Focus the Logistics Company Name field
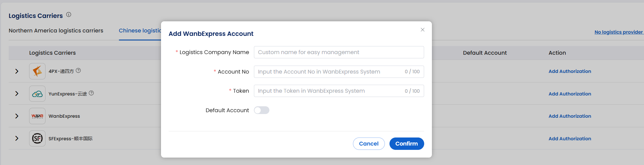Image resolution: width=644 pixels, height=165 pixels. click(x=338, y=52)
